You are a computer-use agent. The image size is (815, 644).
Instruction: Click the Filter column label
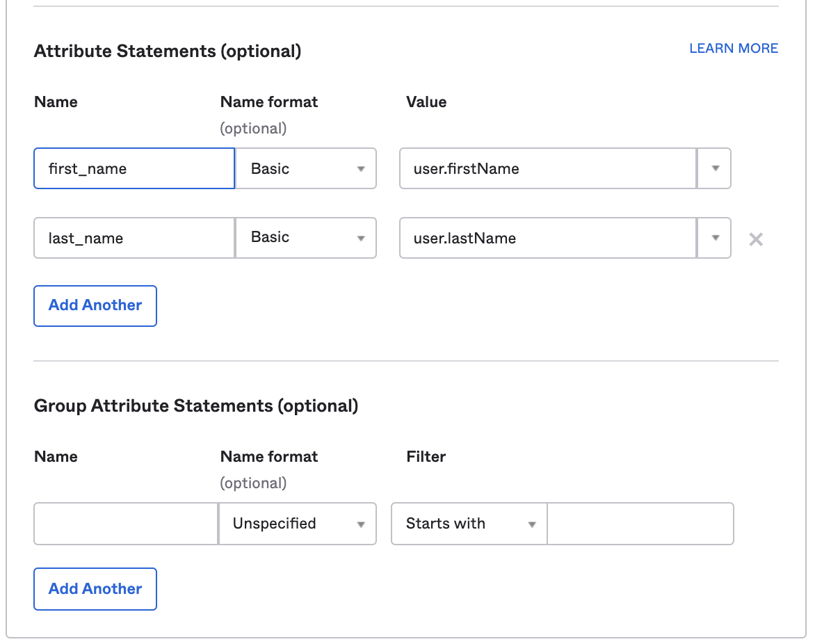click(x=426, y=457)
